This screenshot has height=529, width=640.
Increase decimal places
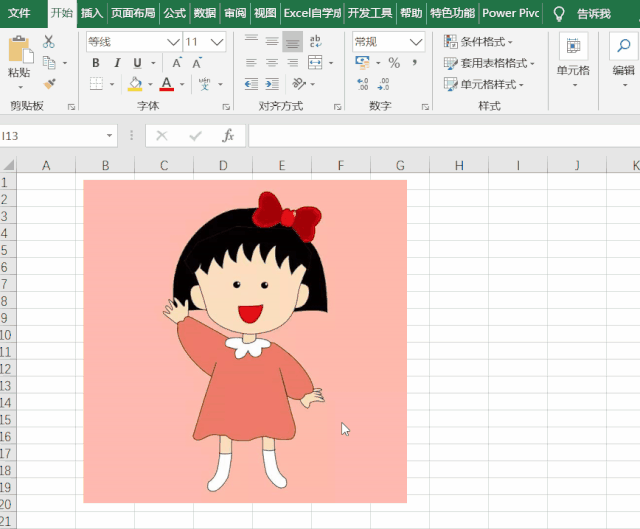[362, 84]
